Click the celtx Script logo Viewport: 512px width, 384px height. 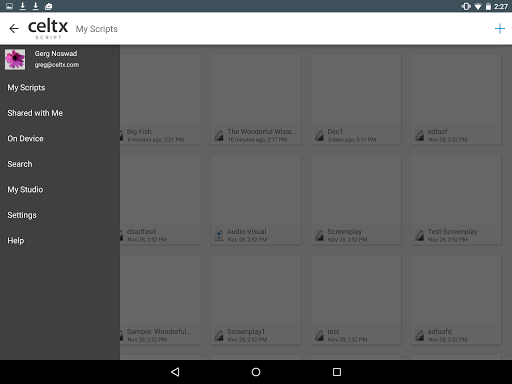click(x=48, y=29)
